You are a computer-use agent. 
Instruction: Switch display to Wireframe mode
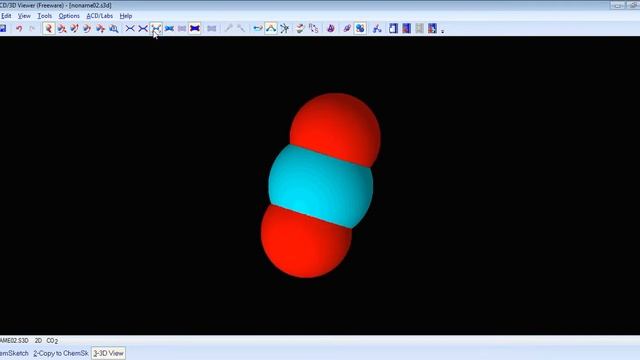(x=130, y=28)
